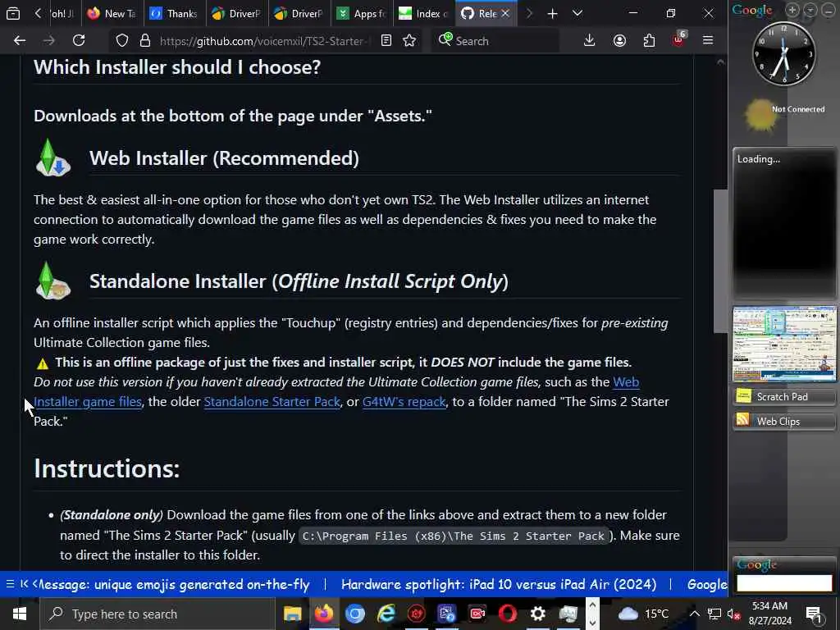The height and width of the screenshot is (630, 840).
Task: Switch to the Apps fo tab
Action: [361, 13]
